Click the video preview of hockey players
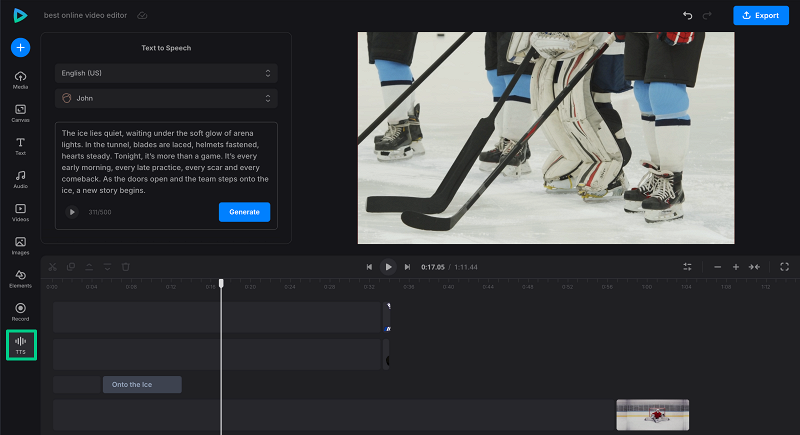The height and width of the screenshot is (435, 800). 546,138
